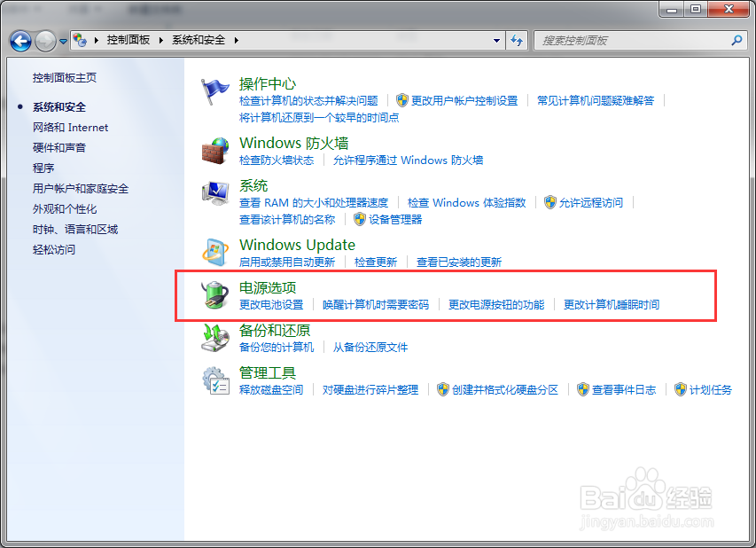Click 允许程序通过 Windows 防火墙
The width and height of the screenshot is (756, 548).
tap(409, 160)
